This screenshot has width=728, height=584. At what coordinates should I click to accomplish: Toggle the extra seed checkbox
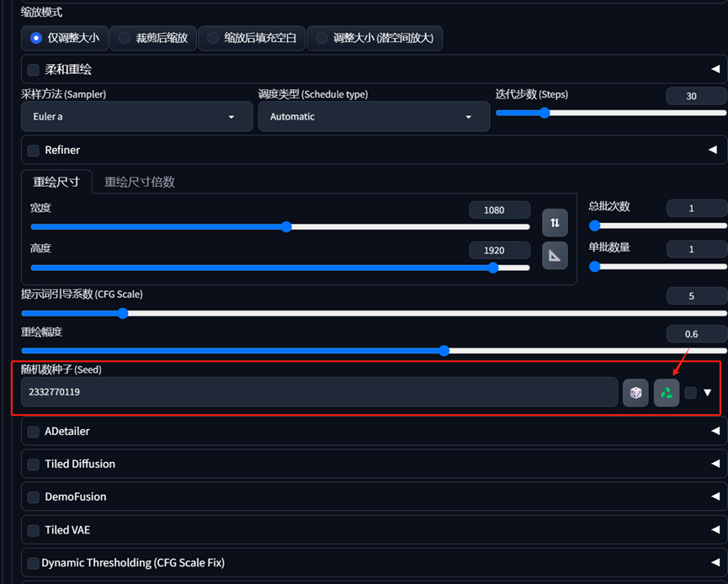click(690, 393)
